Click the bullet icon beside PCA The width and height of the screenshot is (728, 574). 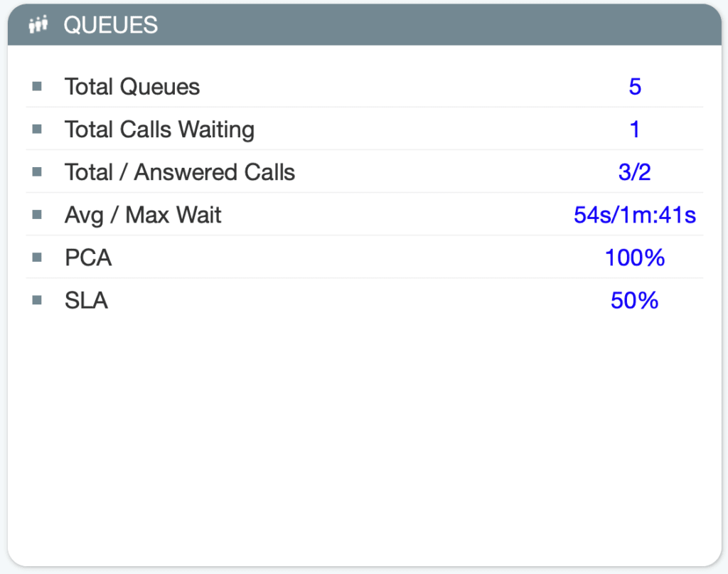37,257
